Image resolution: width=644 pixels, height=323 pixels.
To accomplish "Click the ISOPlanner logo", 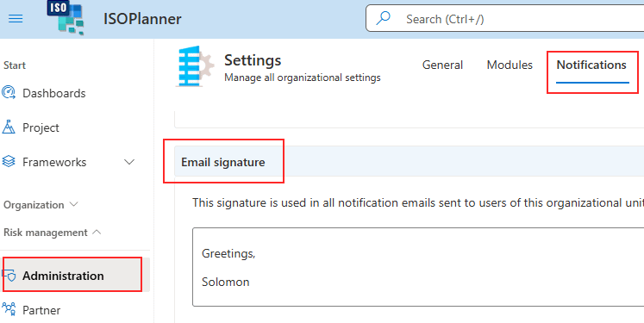I will (x=66, y=17).
